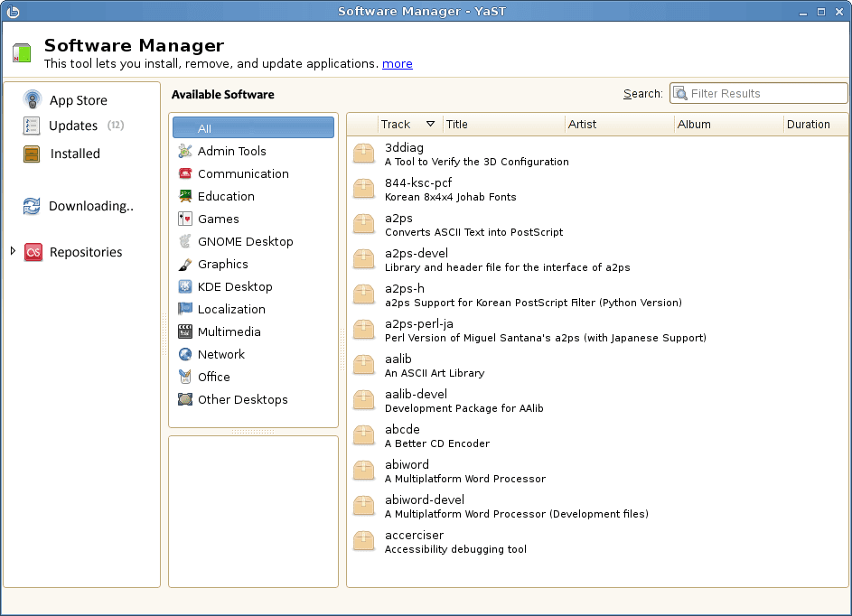Open the App Store section

(79, 100)
